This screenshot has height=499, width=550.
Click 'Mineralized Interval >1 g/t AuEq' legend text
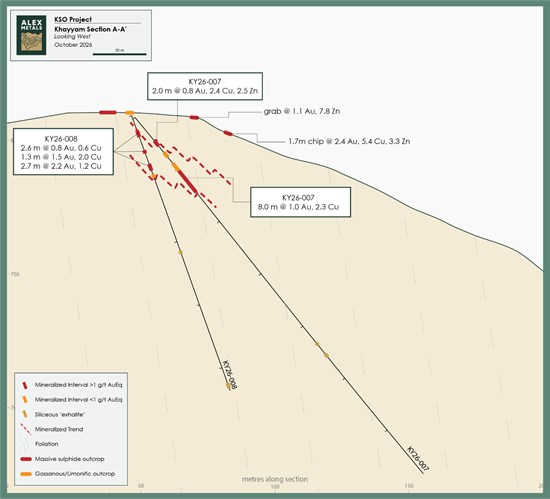click(x=79, y=385)
